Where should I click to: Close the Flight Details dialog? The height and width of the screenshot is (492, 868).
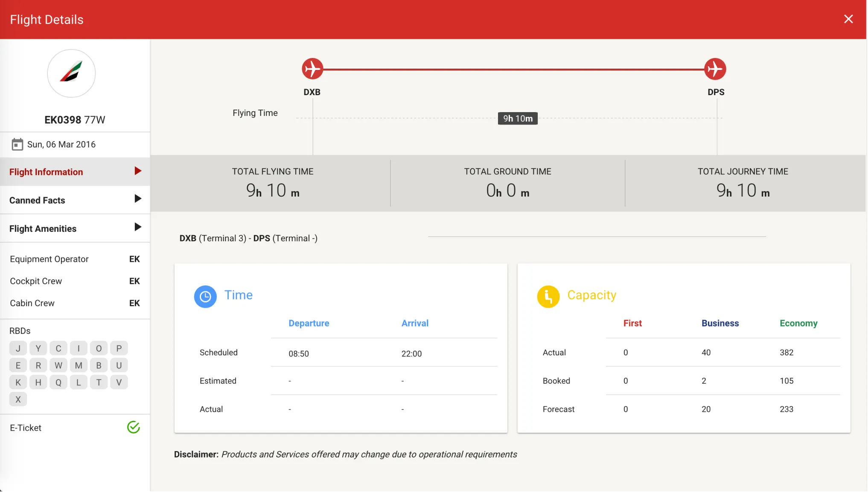[x=848, y=19]
